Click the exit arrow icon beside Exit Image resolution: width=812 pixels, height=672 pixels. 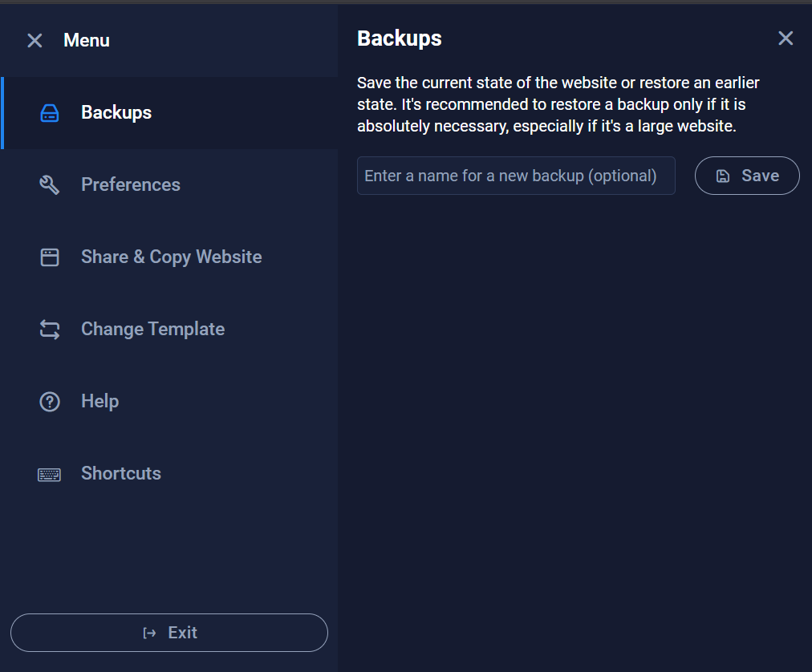tap(149, 634)
